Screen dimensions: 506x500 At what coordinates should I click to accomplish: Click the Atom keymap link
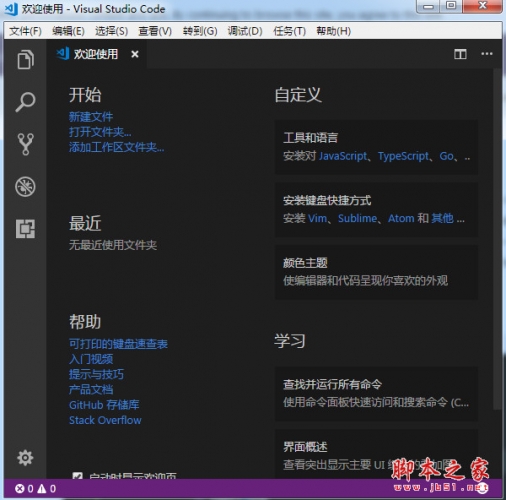(x=401, y=218)
